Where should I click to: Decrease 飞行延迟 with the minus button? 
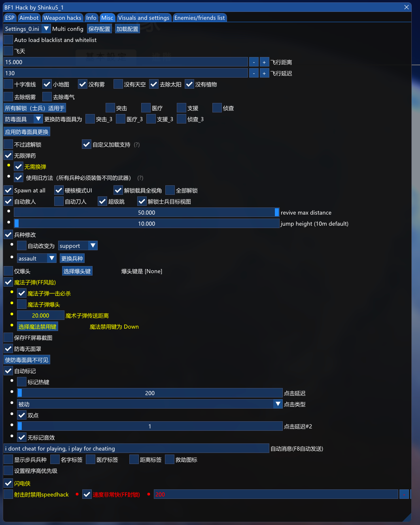click(254, 73)
